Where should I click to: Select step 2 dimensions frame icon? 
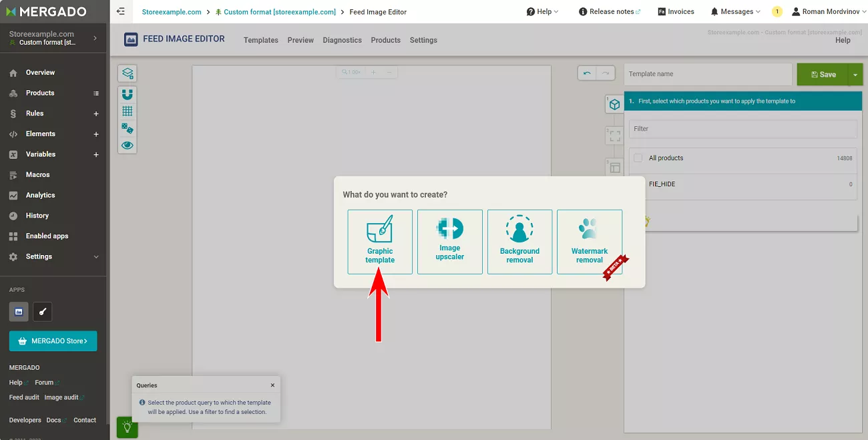pos(614,136)
